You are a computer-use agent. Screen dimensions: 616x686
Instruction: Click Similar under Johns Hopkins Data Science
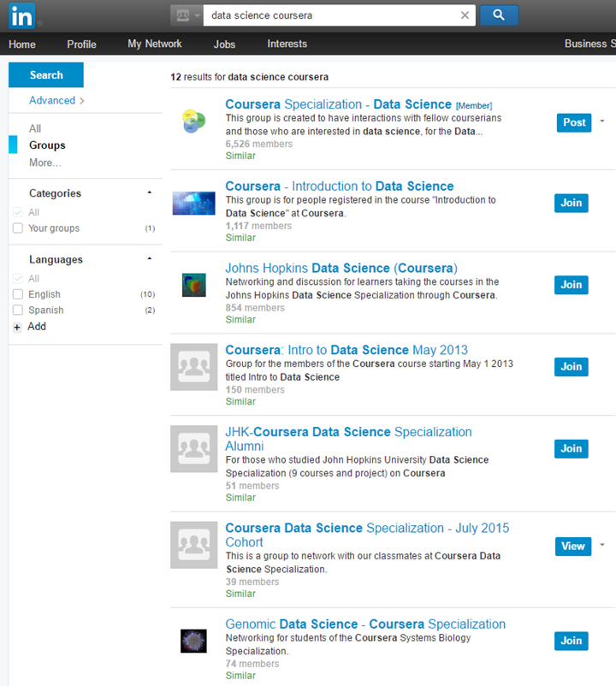tap(240, 319)
